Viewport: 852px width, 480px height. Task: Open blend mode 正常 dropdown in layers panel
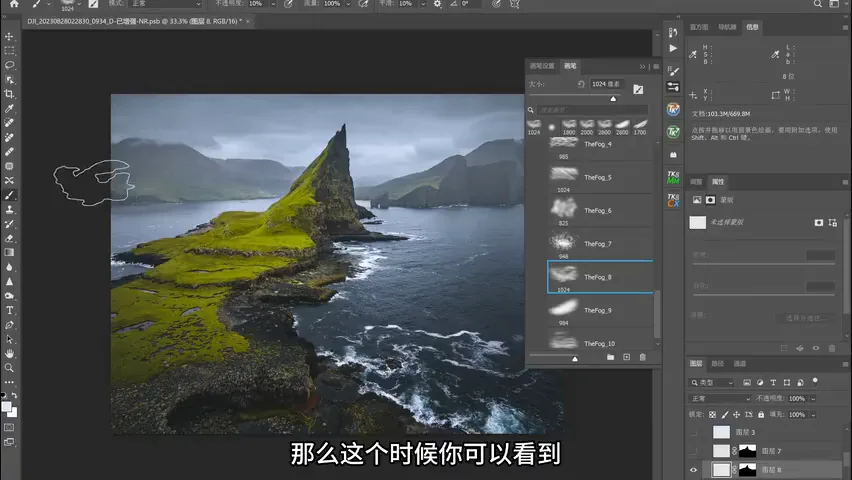pos(720,398)
